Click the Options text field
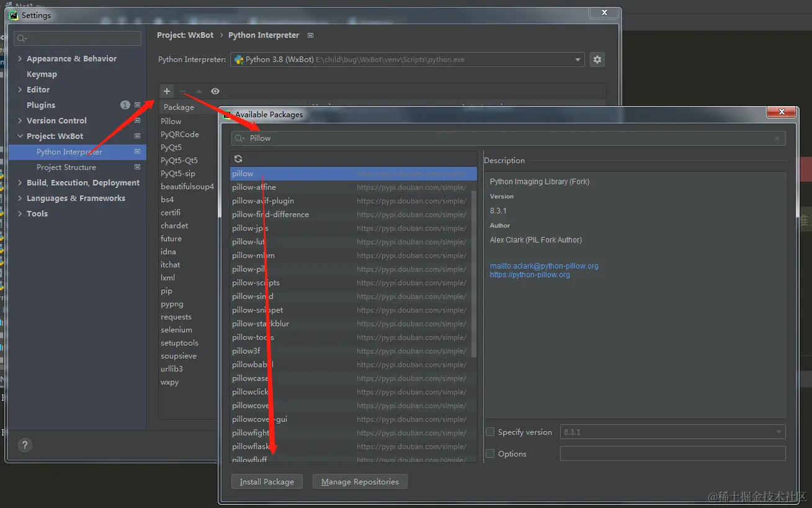 point(673,453)
